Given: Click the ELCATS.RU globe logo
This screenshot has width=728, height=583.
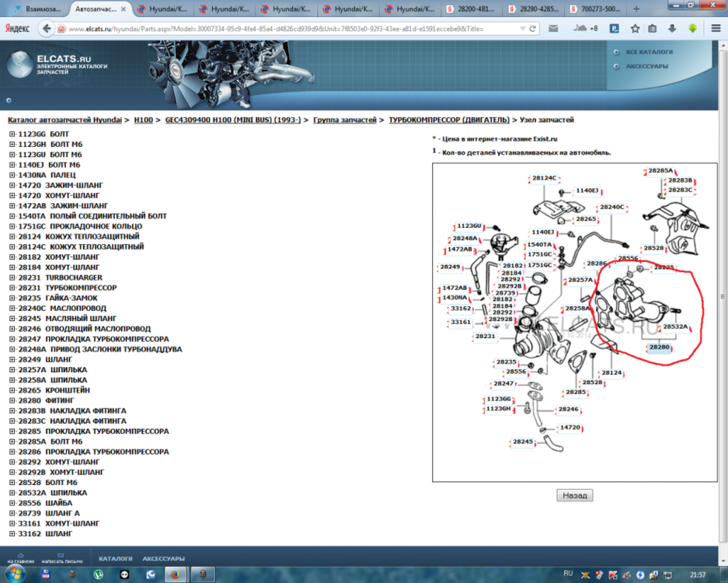Looking at the screenshot, I should 19,65.
